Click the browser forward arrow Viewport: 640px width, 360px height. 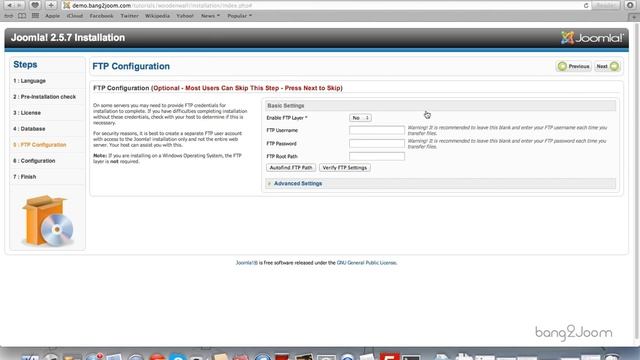pyautogui.click(x=19, y=5)
